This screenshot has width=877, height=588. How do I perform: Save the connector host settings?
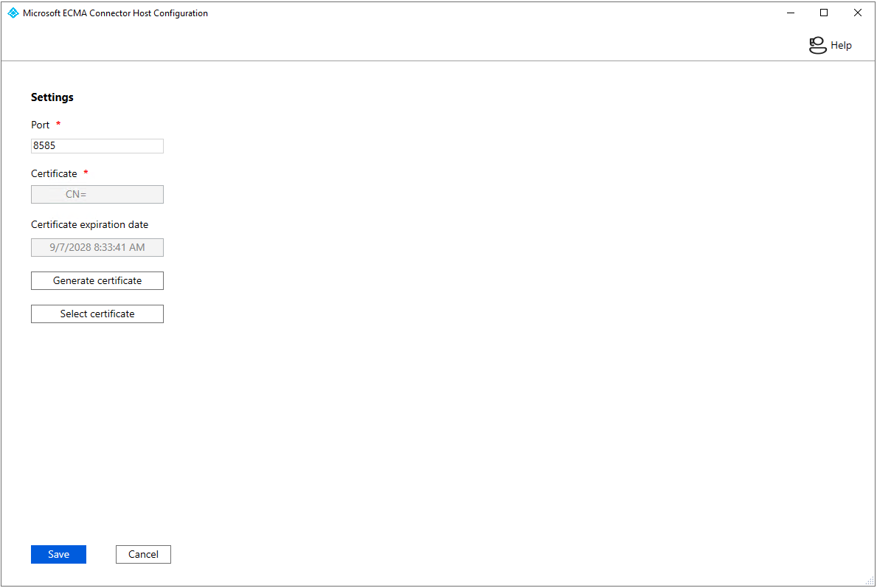point(58,555)
